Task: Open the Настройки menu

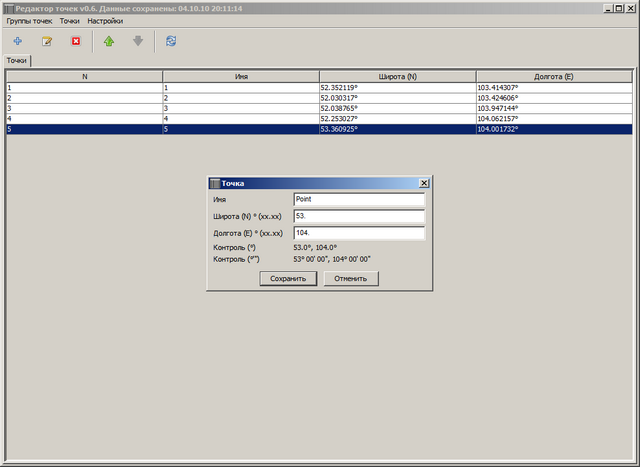Action: 105,20
